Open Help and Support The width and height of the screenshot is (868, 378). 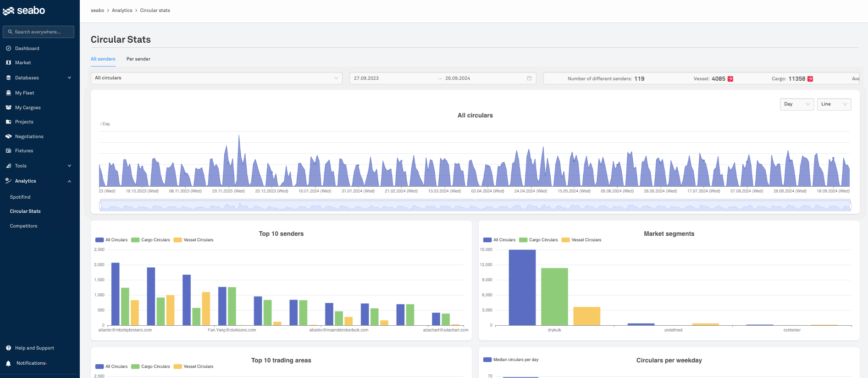(x=34, y=348)
